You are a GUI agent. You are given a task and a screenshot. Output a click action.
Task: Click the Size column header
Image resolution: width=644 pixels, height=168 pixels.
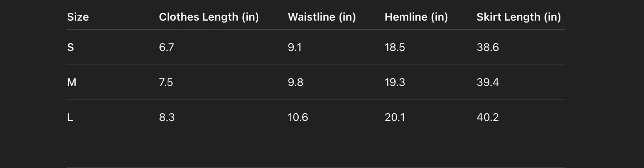tap(78, 17)
